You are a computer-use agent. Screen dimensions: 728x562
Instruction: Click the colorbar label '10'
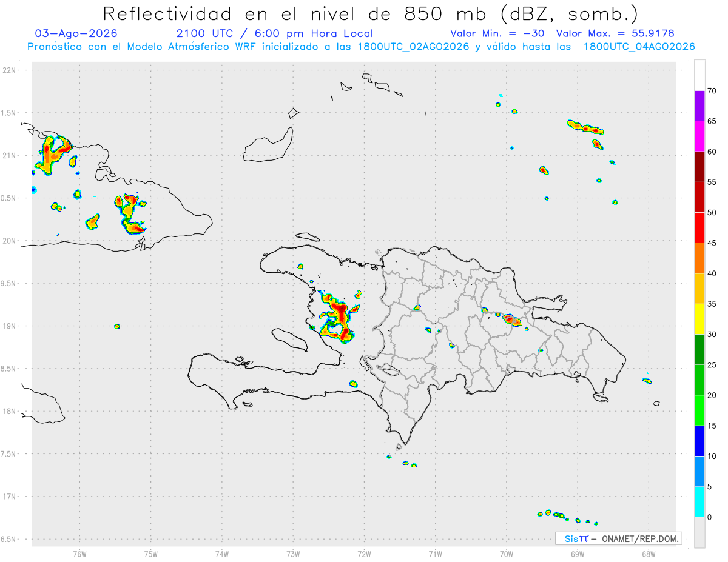click(712, 456)
